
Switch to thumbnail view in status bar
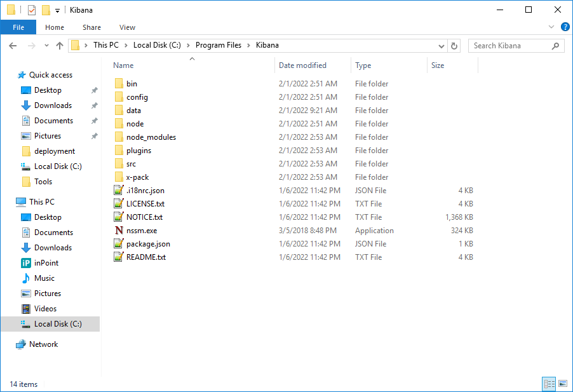(563, 384)
